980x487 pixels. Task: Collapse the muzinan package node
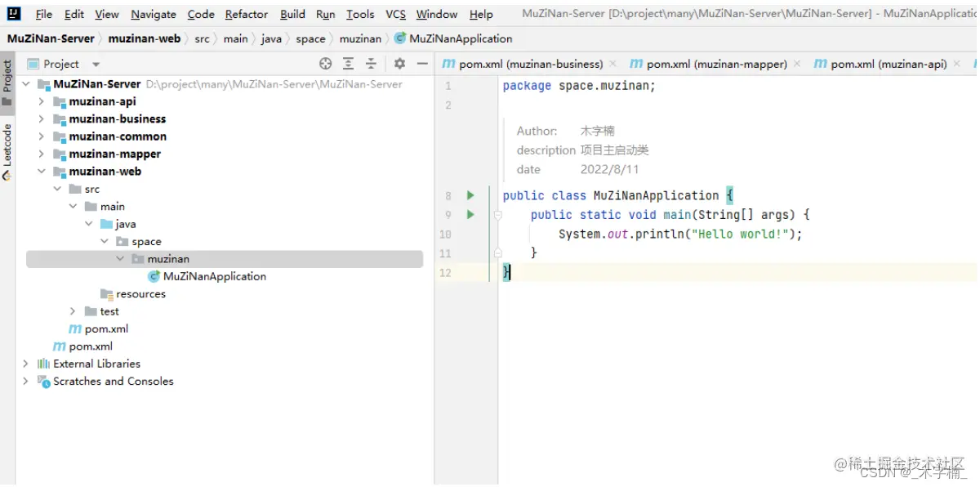pyautogui.click(x=120, y=259)
